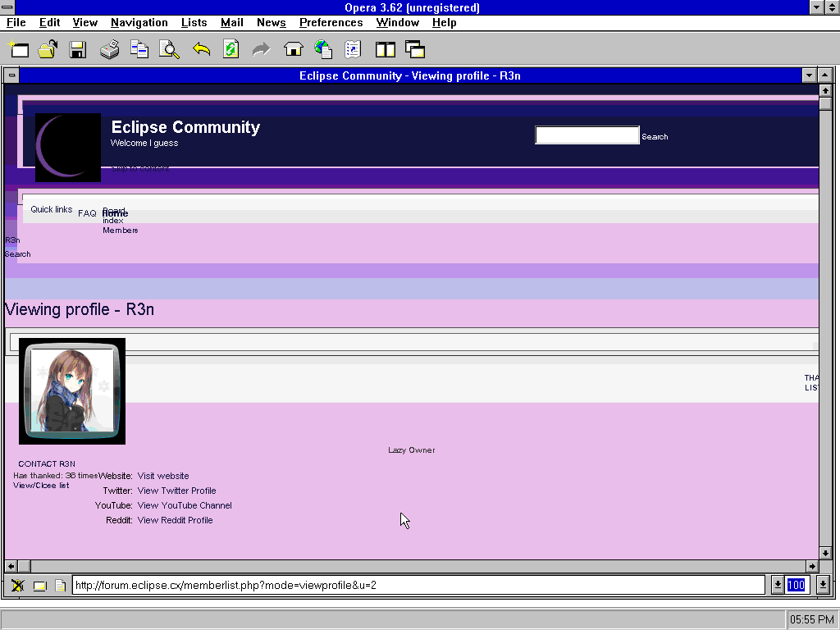Toggle the document view mode icon
Screen dimensions: 840x630
[39, 584]
